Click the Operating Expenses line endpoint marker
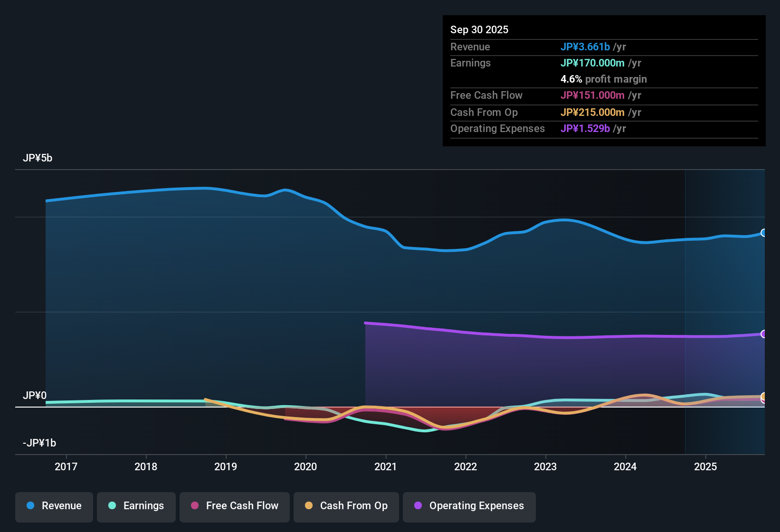Screen dimensions: 780x532 764,334
